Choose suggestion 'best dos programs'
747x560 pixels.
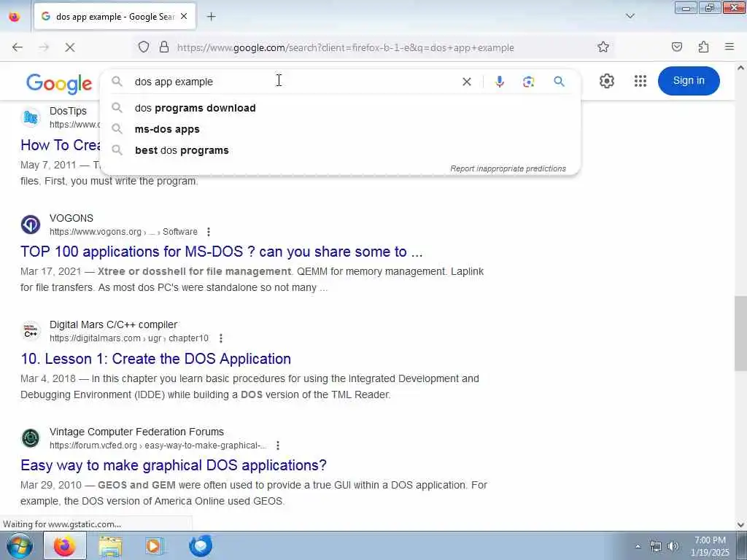click(x=340, y=150)
